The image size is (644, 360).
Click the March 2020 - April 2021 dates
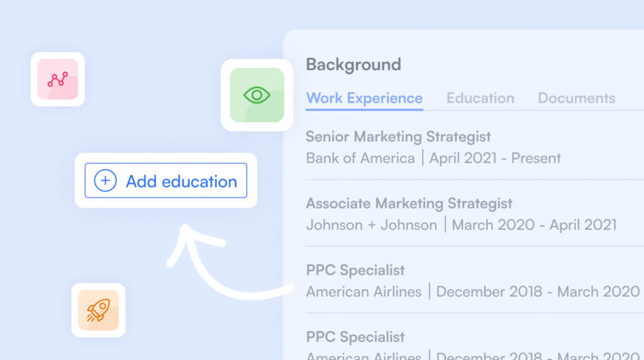[534, 225]
